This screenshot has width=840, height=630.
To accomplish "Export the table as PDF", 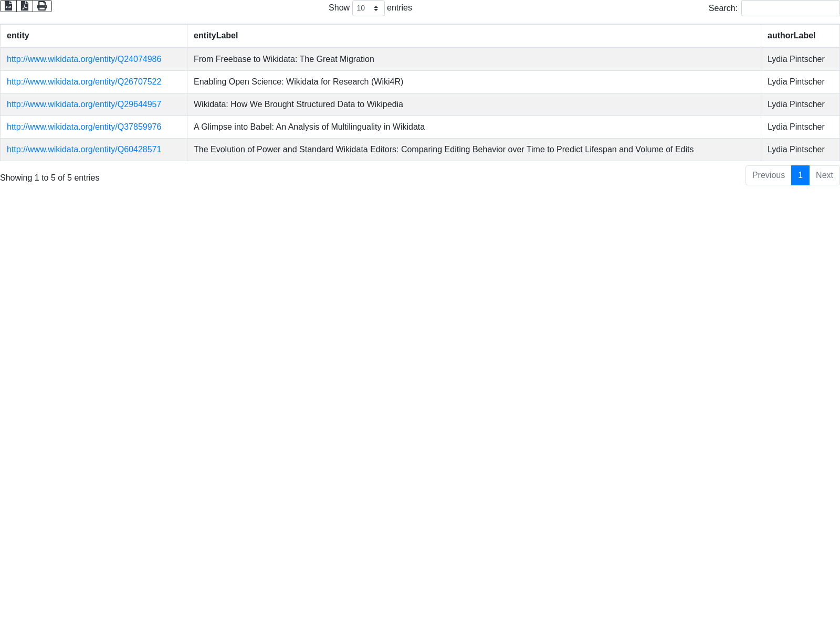I will [25, 6].
